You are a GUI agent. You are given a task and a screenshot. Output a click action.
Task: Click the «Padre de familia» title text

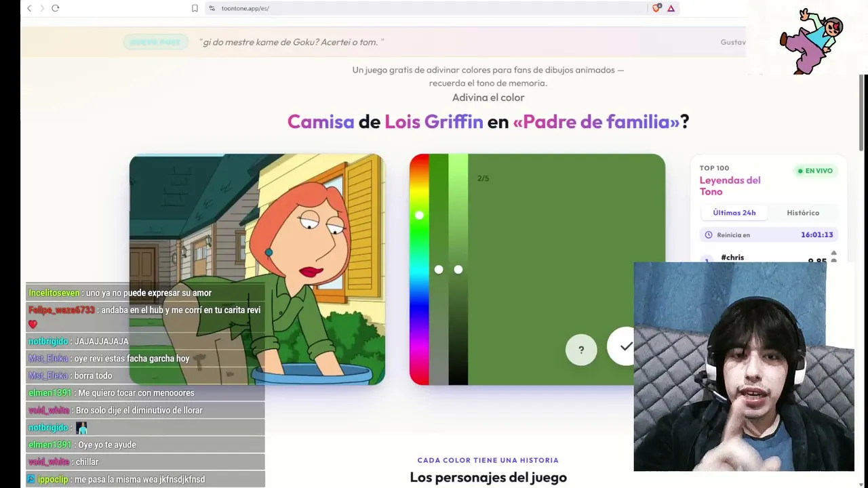[596, 121]
